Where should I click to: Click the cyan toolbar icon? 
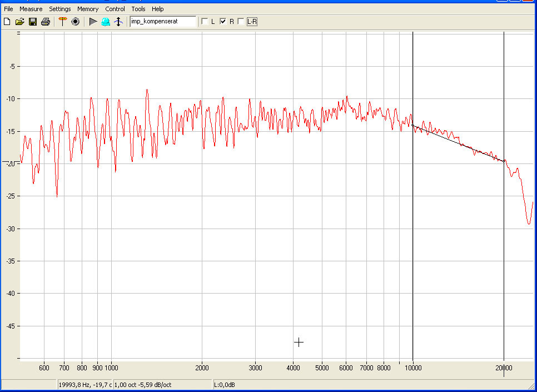[105, 22]
